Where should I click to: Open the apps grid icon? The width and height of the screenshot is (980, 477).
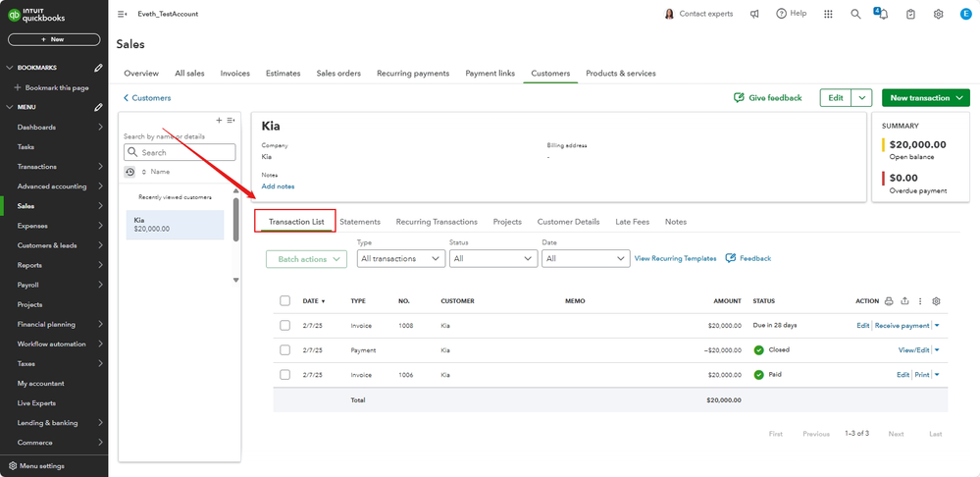pyautogui.click(x=828, y=14)
